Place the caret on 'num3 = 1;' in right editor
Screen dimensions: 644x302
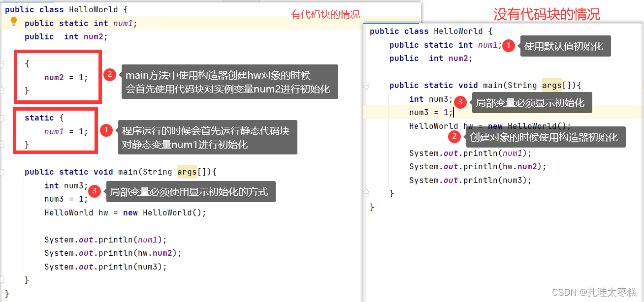431,113
